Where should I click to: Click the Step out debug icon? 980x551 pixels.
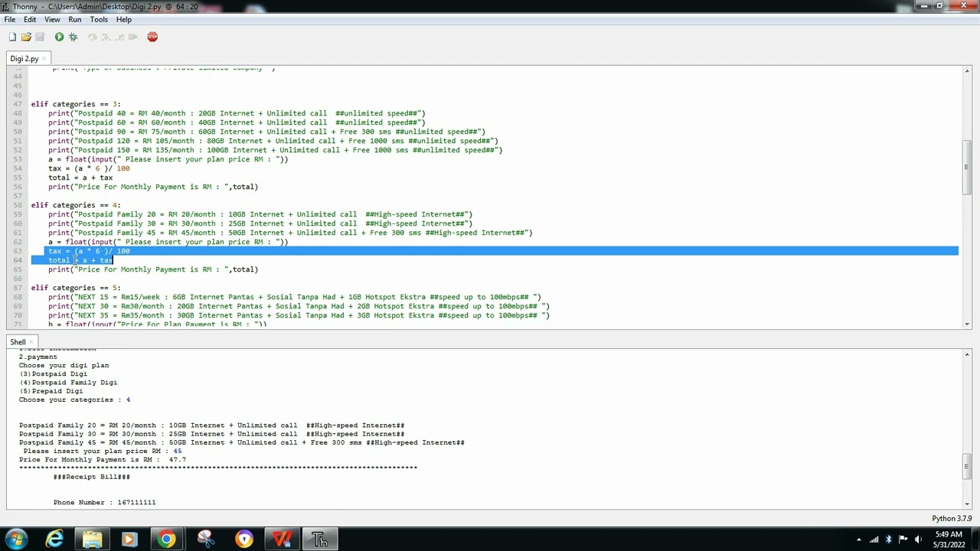pyautogui.click(x=119, y=37)
